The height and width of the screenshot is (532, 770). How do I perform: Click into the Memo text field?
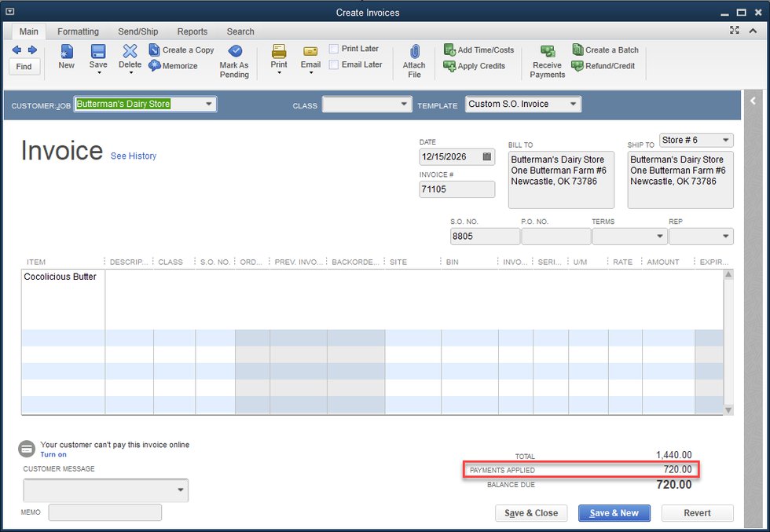point(104,512)
